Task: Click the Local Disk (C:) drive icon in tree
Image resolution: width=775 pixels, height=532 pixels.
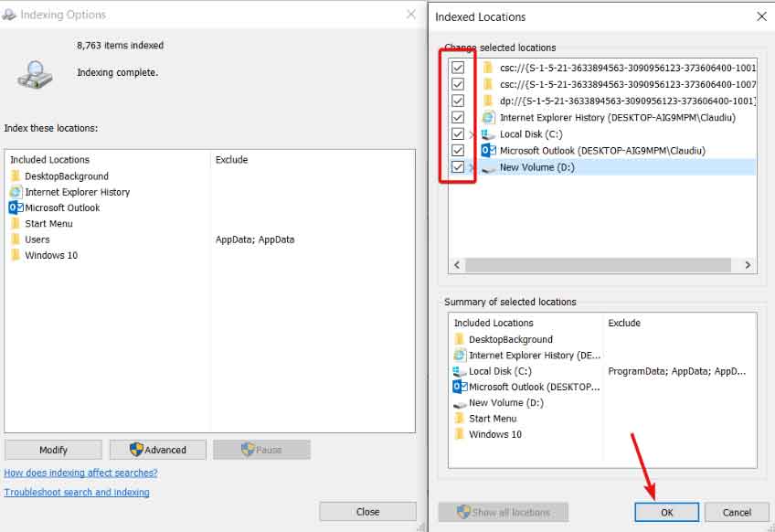Action: pos(488,134)
